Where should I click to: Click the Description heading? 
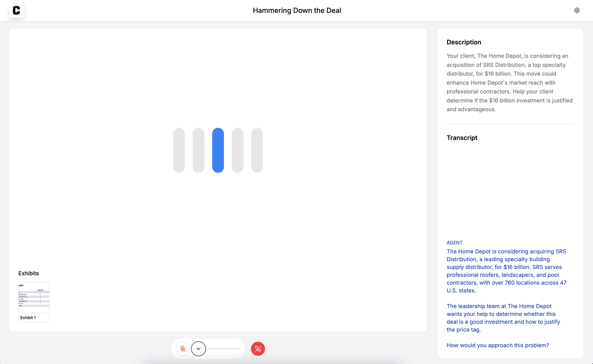point(464,42)
